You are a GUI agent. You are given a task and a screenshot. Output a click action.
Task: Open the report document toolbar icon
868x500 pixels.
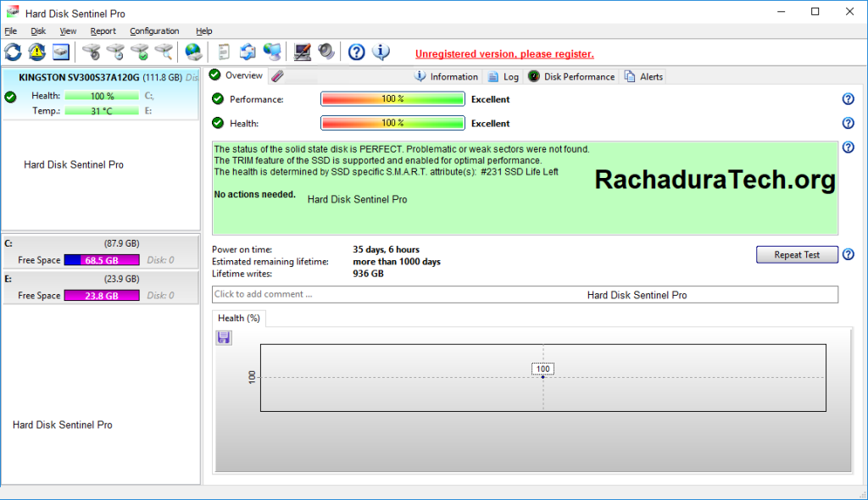(x=224, y=53)
